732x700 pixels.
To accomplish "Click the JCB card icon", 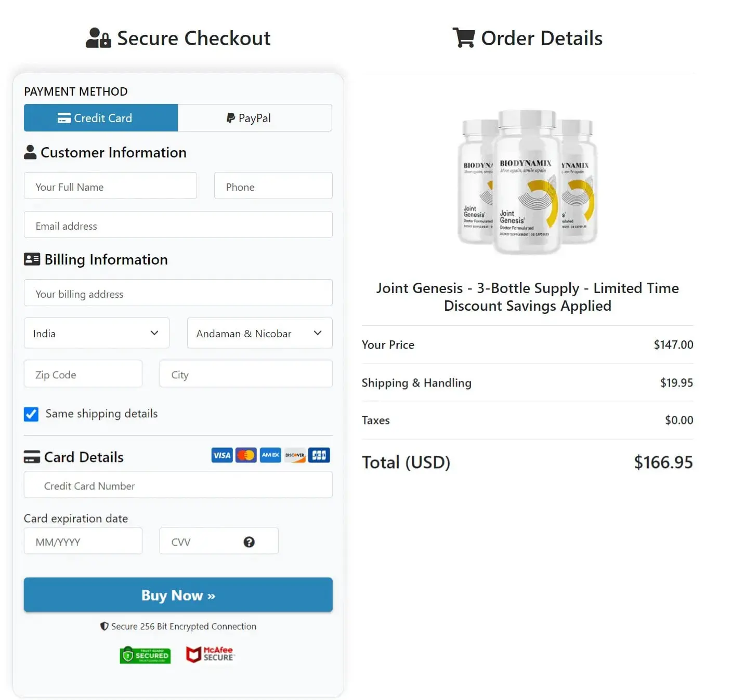I will point(319,455).
